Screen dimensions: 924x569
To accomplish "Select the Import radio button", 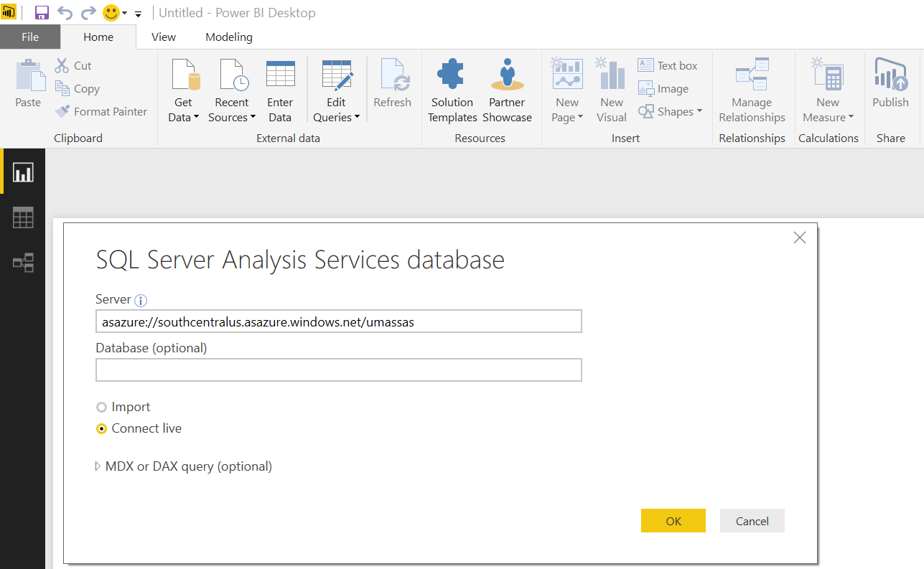I will tap(102, 407).
